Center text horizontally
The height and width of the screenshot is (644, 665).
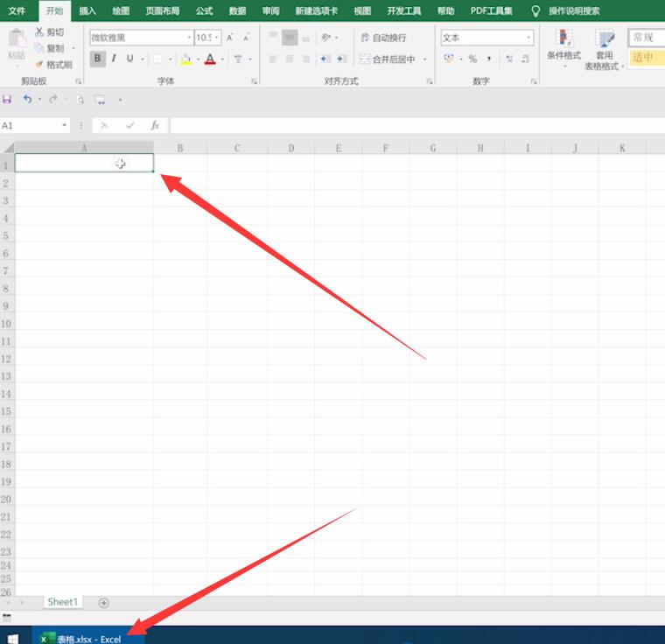pyautogui.click(x=290, y=59)
